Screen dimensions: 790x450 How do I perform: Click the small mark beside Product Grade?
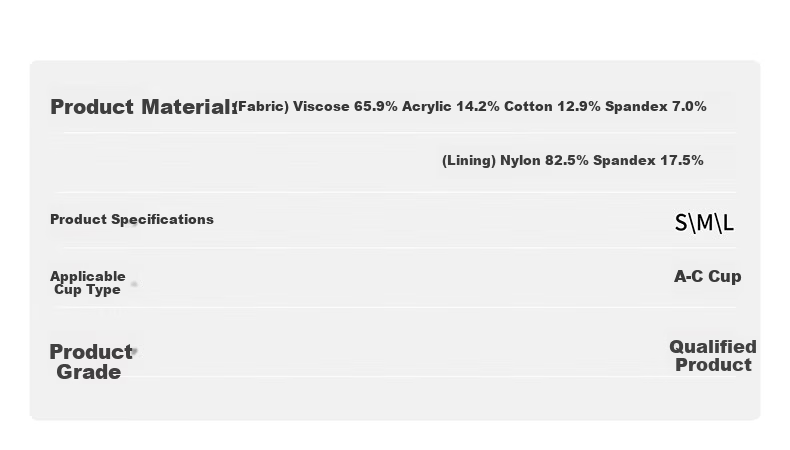pos(135,351)
